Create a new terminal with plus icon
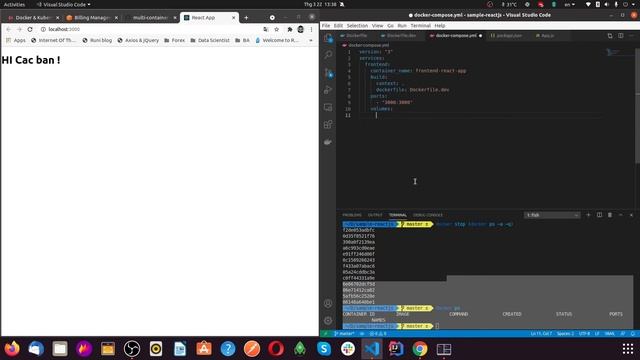Viewport: 640px width, 360px height. point(588,215)
